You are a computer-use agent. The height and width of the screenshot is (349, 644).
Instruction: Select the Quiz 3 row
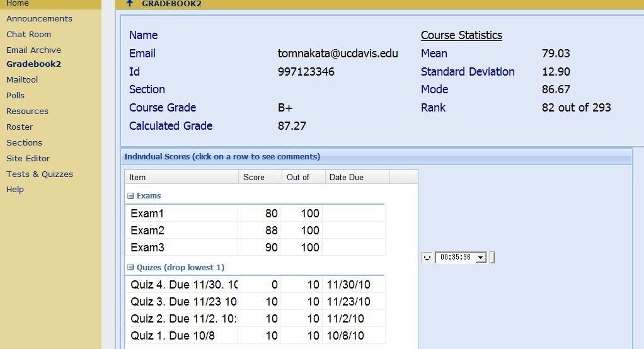[x=255, y=302]
